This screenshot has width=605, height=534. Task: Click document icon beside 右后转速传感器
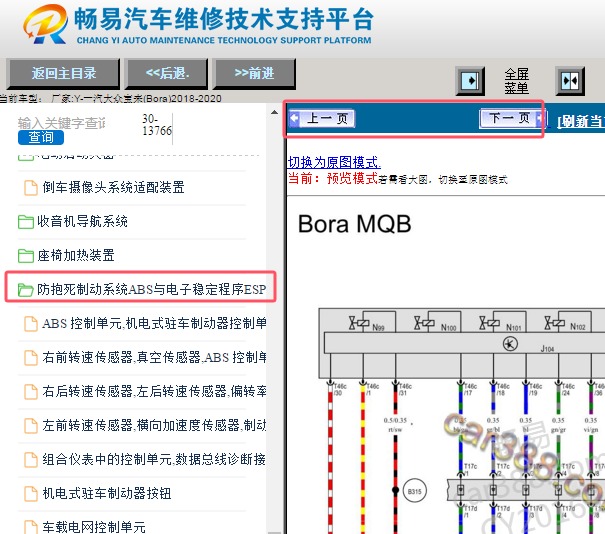31,392
